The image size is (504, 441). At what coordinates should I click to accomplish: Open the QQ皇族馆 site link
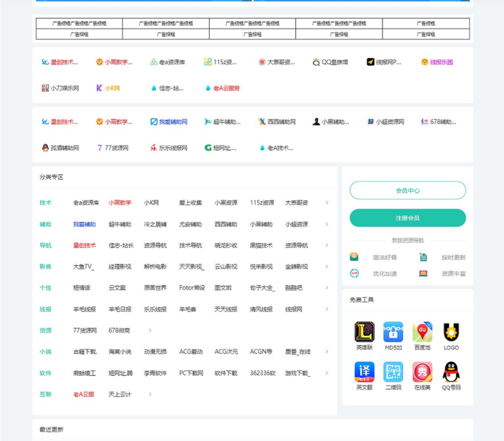pyautogui.click(x=330, y=62)
